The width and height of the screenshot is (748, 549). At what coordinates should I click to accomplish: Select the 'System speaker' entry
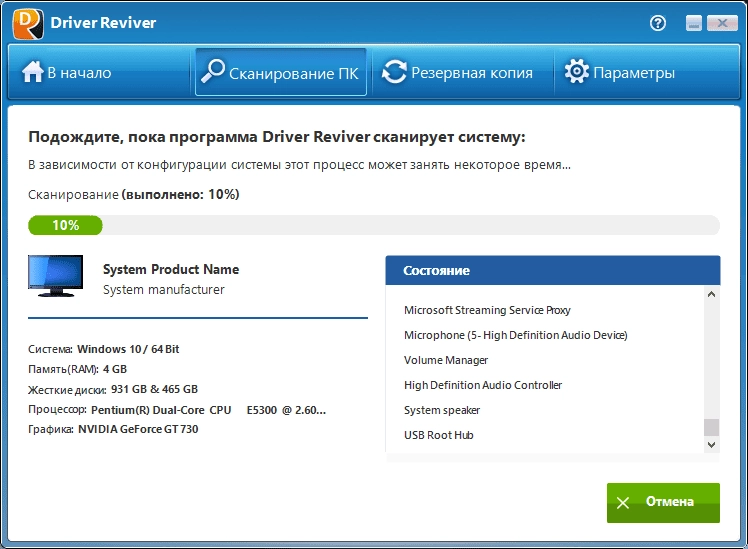pos(442,410)
